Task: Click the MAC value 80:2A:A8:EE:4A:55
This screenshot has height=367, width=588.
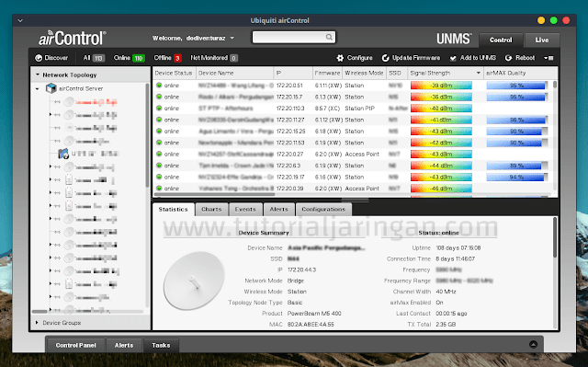Action: [x=311, y=324]
